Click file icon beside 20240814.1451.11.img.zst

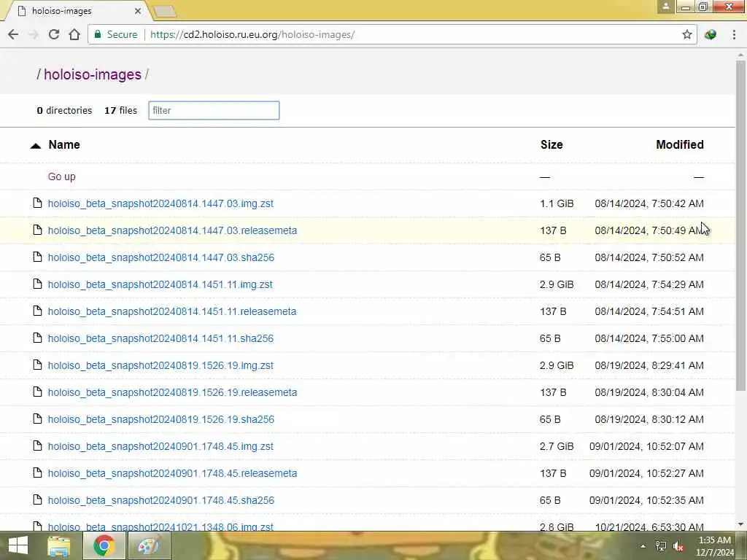tap(37, 284)
